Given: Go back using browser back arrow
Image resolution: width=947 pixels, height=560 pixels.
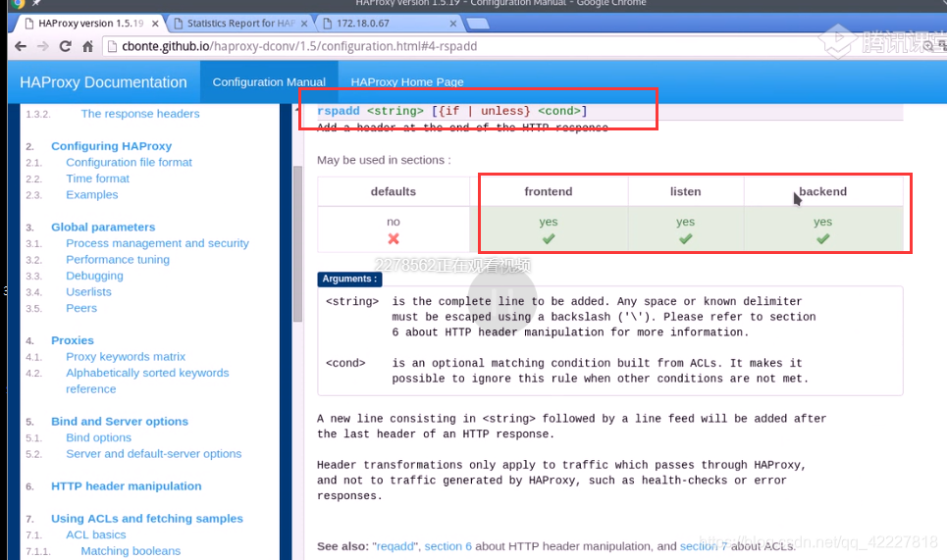Looking at the screenshot, I should coord(21,46).
